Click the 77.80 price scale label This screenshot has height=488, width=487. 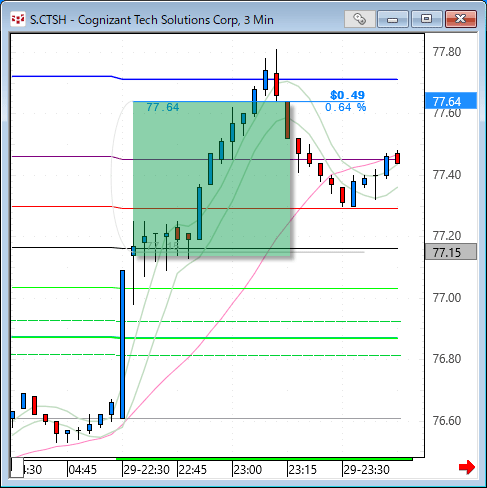(x=447, y=52)
